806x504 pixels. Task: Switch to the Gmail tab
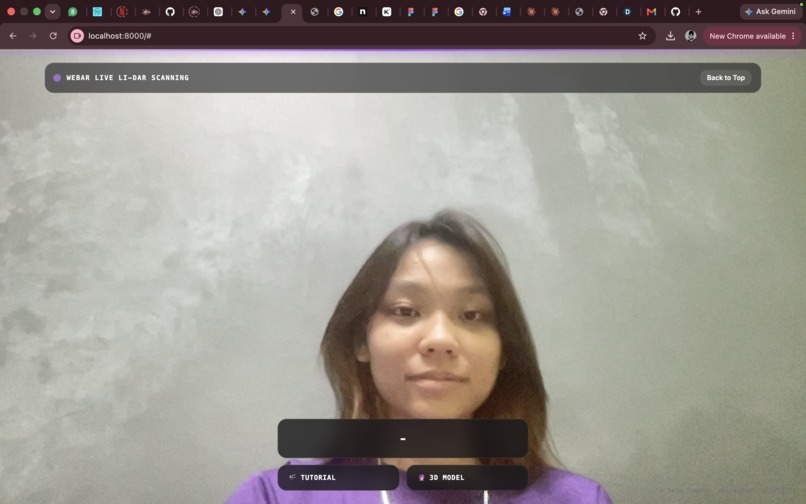[651, 12]
